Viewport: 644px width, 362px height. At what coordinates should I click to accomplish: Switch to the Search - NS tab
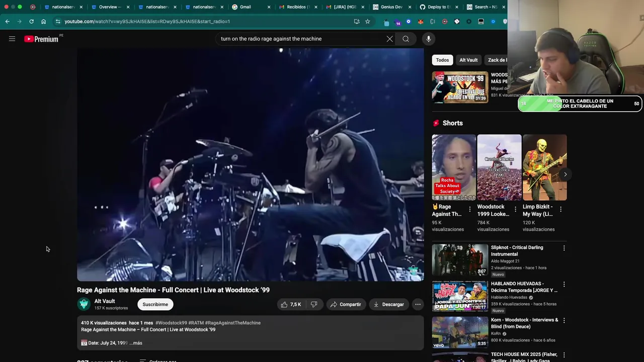pos(484,7)
